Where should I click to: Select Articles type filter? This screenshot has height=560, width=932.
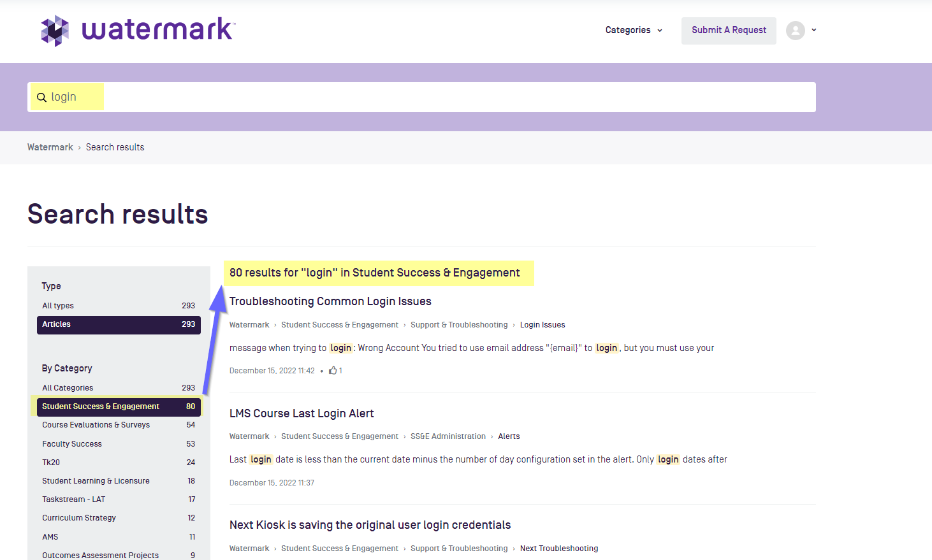[x=119, y=325]
